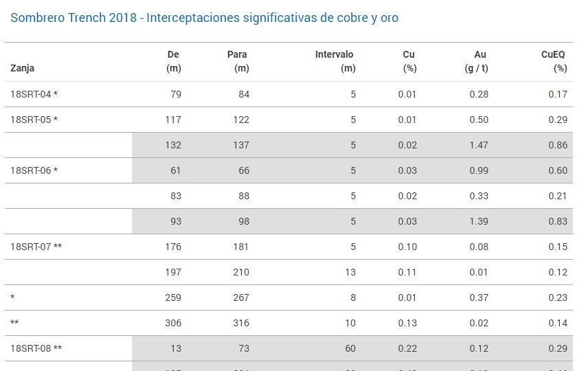Select the 210 Para value cell
This screenshot has width=588, height=371.
tap(241, 272)
